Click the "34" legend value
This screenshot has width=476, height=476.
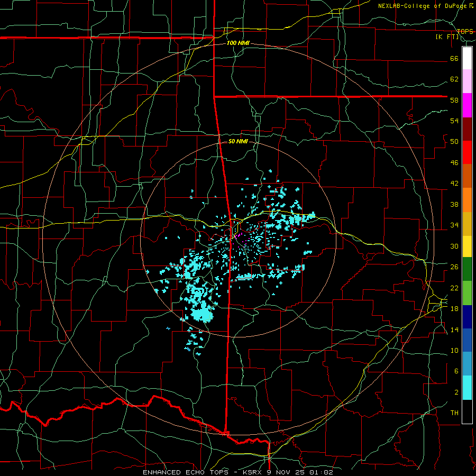click(x=454, y=225)
